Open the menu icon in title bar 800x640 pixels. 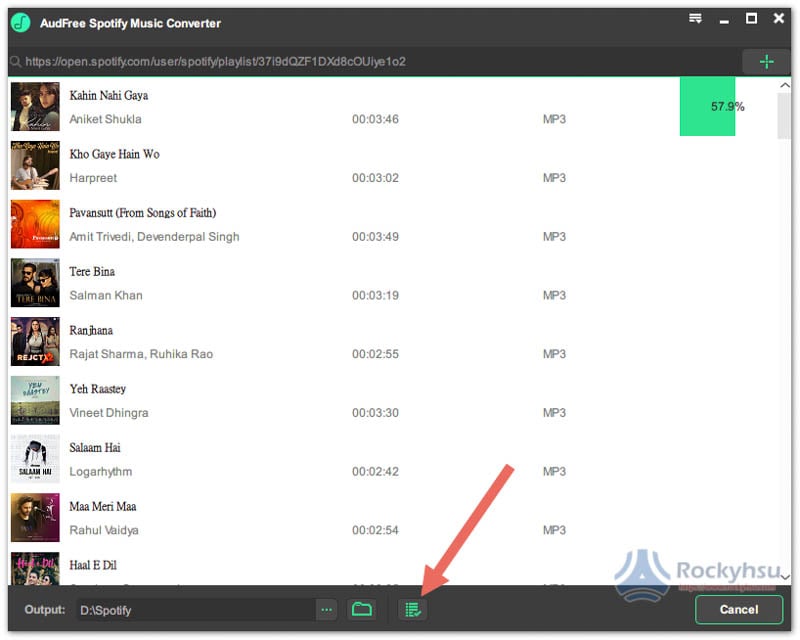coord(695,19)
